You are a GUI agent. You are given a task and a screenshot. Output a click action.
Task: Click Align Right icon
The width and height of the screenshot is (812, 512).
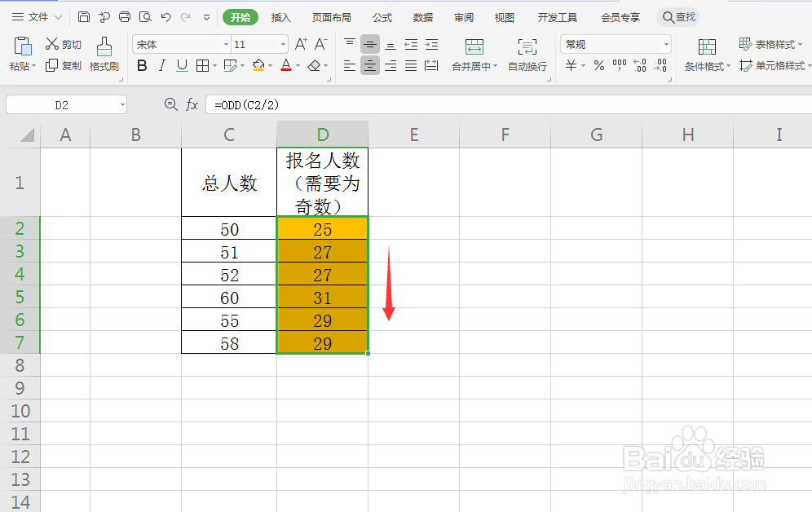pos(391,66)
